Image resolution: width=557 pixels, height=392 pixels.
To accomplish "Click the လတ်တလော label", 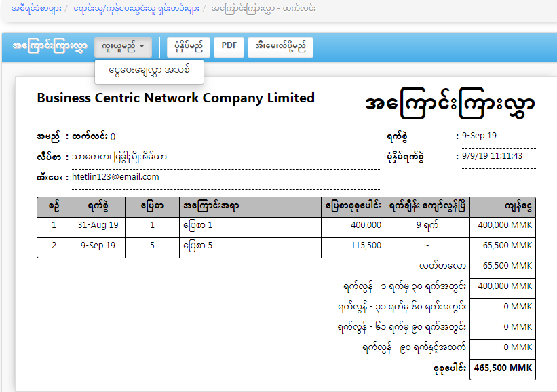I will click(x=442, y=266).
